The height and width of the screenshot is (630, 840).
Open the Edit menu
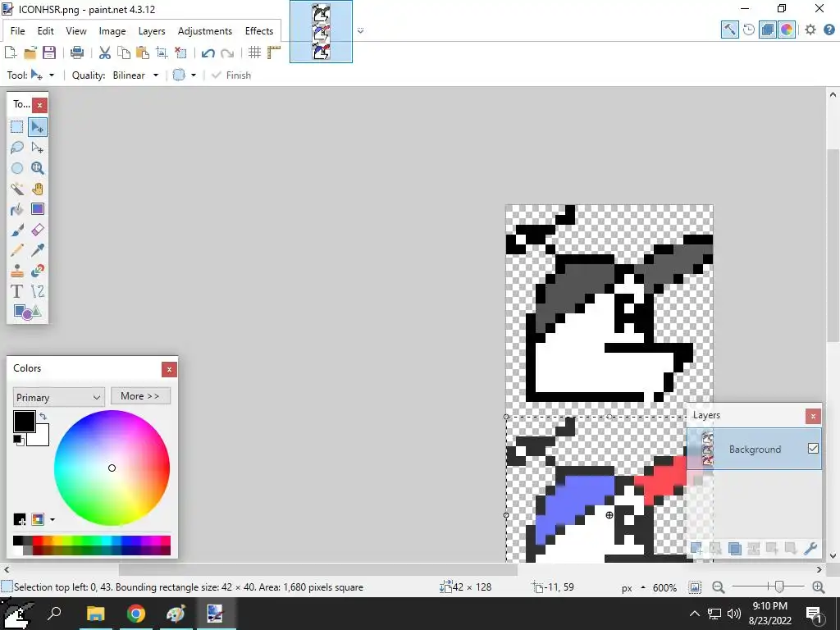[x=46, y=31]
